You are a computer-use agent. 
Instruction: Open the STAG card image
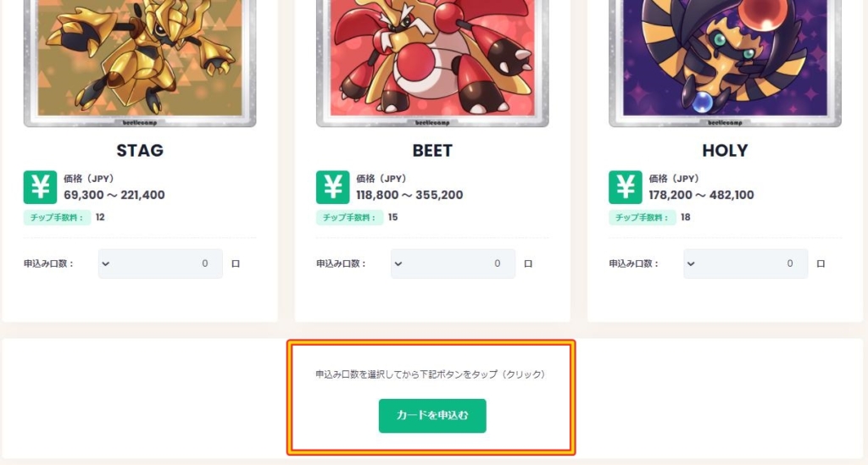(x=140, y=63)
